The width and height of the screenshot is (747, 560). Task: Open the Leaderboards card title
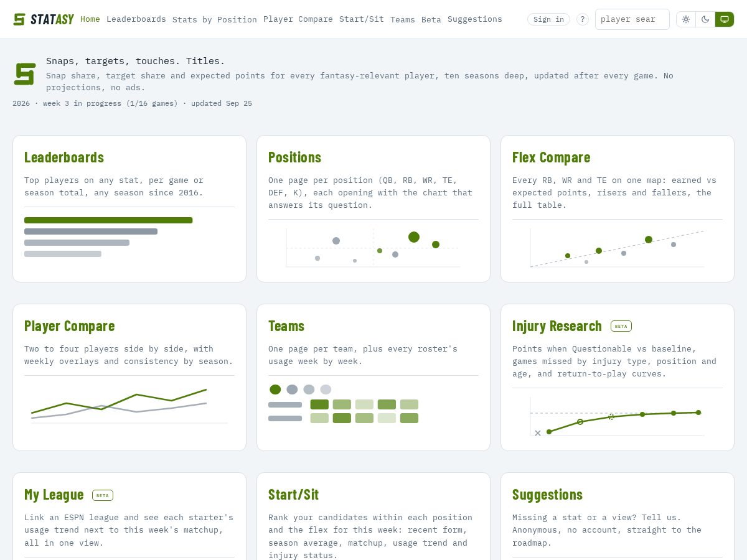(64, 157)
